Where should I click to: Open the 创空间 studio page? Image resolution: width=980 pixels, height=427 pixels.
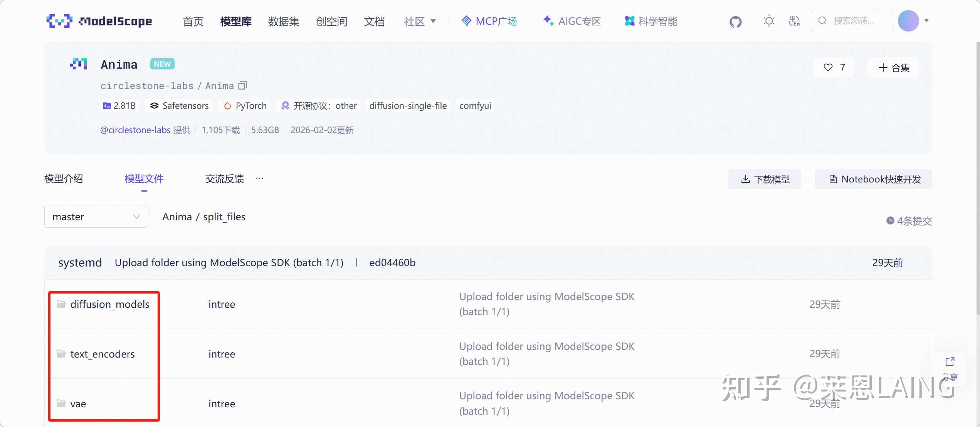pos(331,21)
